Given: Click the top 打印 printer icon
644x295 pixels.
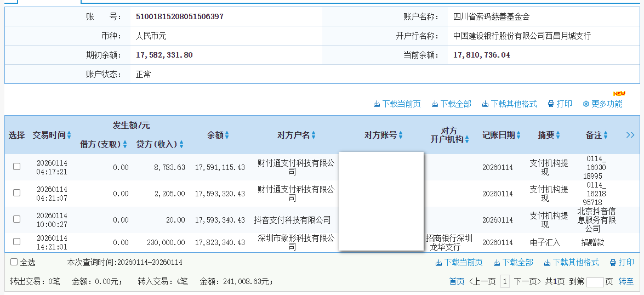Looking at the screenshot, I should 551,104.
